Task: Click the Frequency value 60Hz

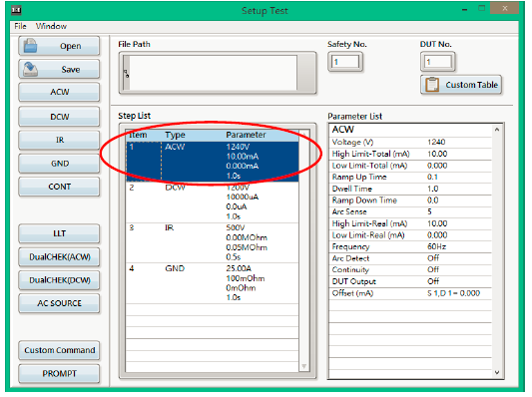Action: (x=436, y=246)
